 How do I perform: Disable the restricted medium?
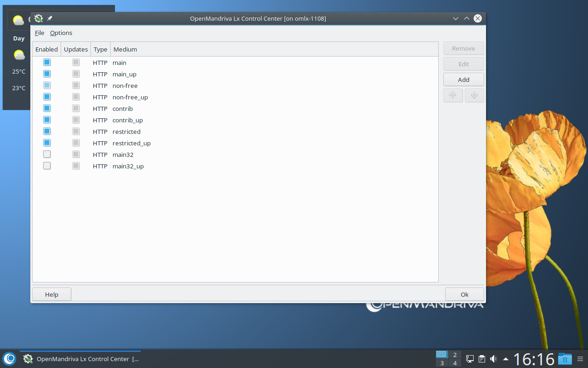(47, 131)
